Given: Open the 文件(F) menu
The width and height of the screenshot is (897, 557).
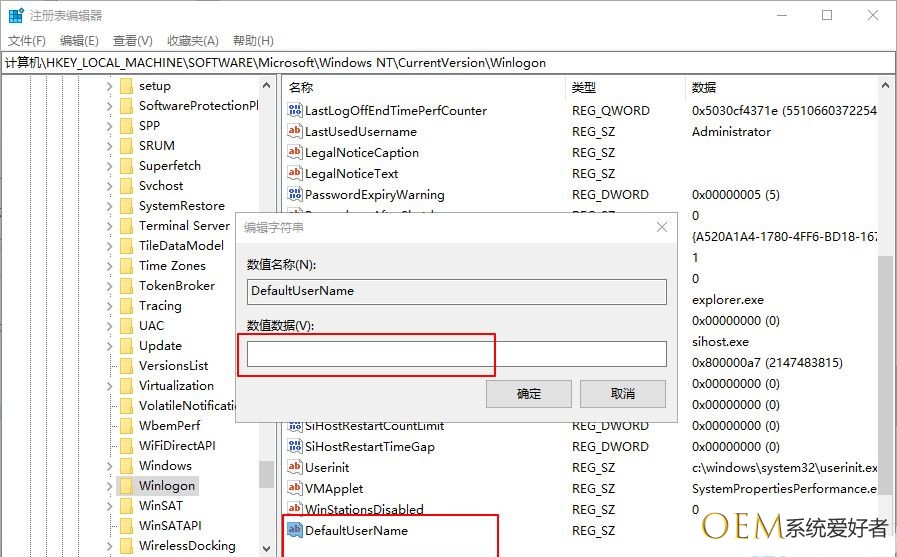Looking at the screenshot, I should [27, 41].
